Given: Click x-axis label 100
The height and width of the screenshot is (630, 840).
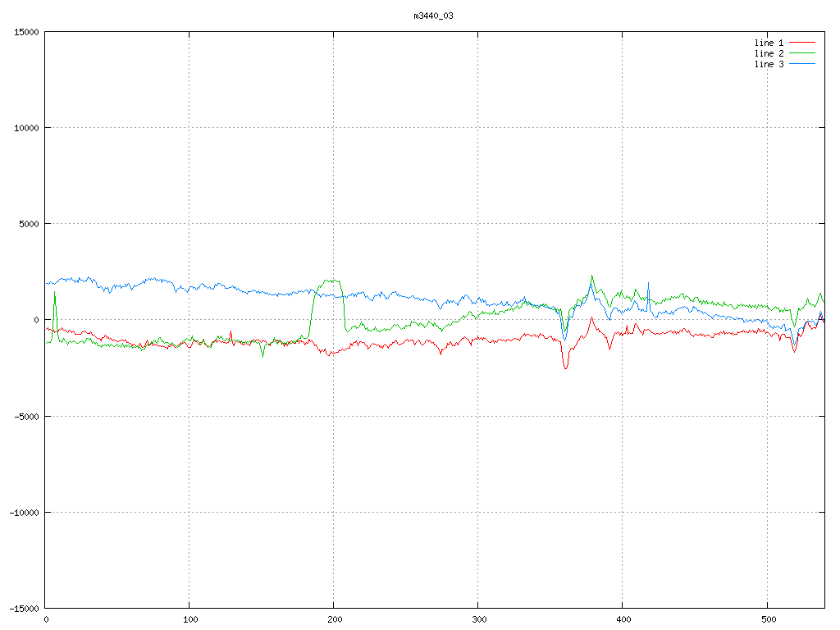Looking at the screenshot, I should pyautogui.click(x=190, y=620).
